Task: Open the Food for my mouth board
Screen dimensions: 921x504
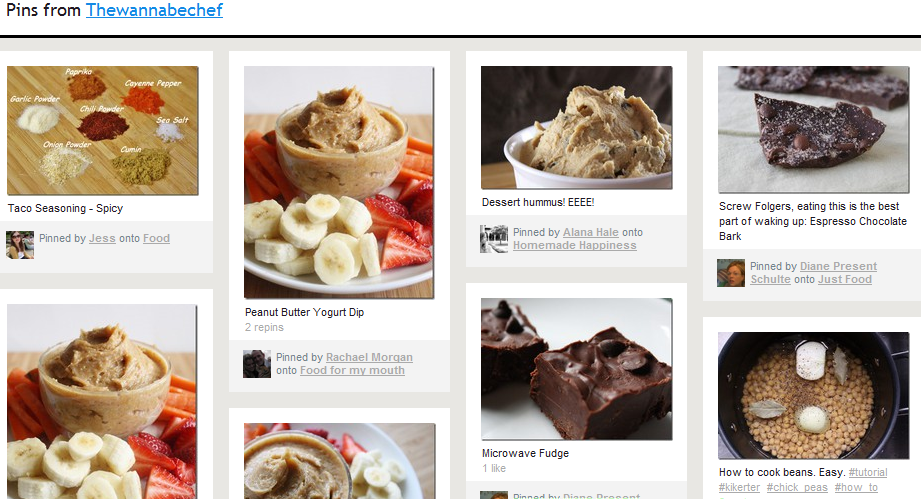Action: (352, 371)
